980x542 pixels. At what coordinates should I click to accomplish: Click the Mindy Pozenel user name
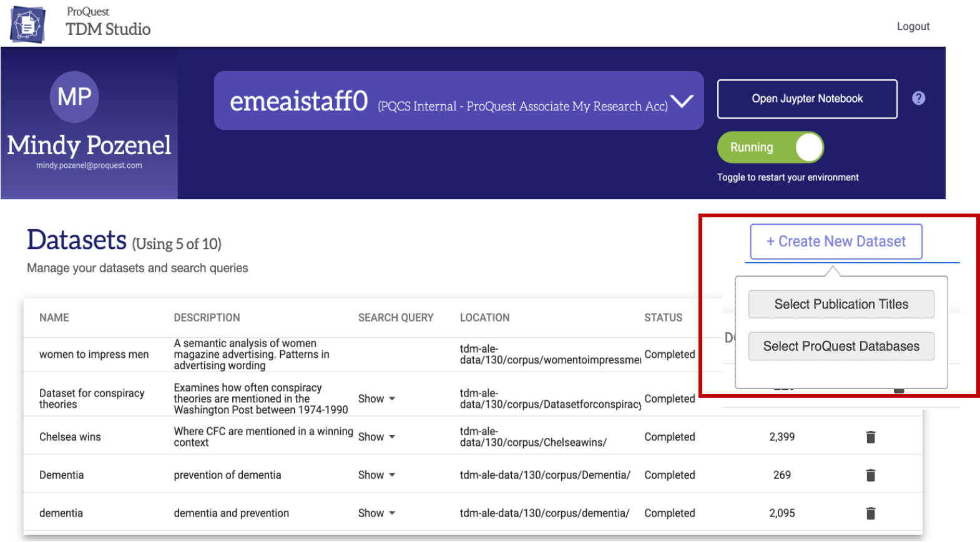tap(89, 145)
